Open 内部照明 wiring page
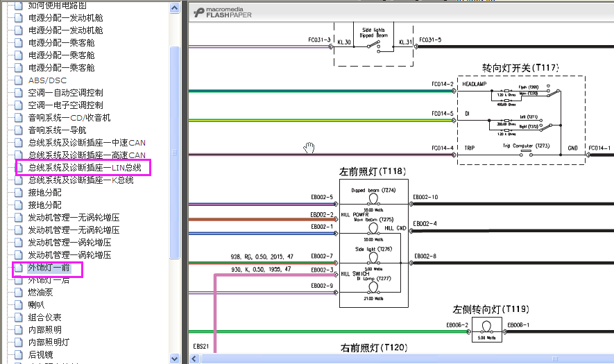This screenshot has height=364, width=614. [x=44, y=330]
